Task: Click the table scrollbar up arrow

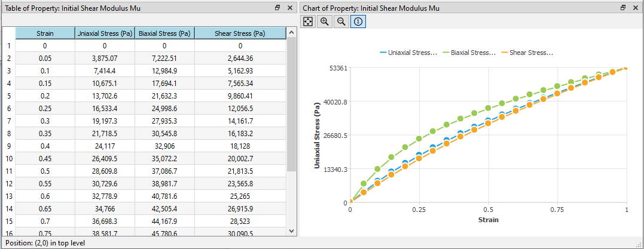Action: [x=291, y=32]
